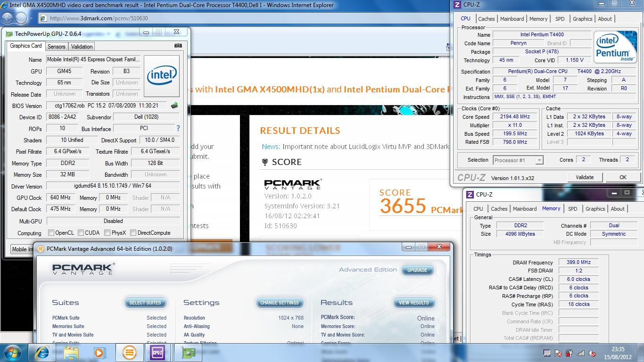Click the network signal tray icon
Screen dimensions: 644x362
[581, 353]
